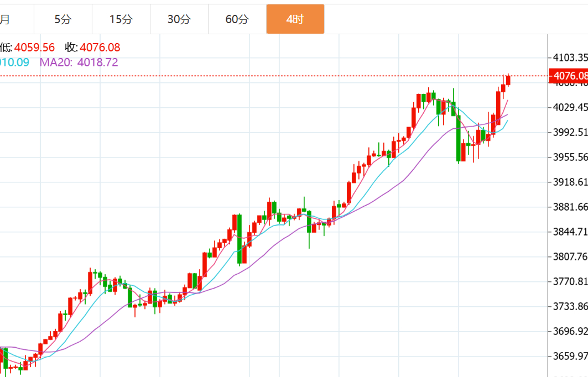Click the red current price tag on axis
The width and height of the screenshot is (588, 377).
[569, 76]
